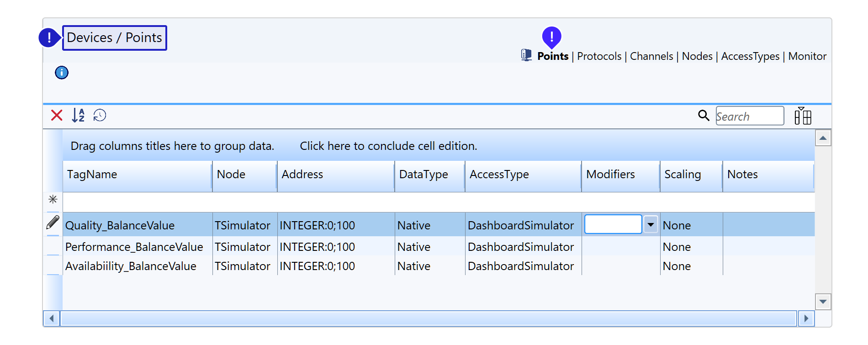
Task: Click the horizontal scrollbar right arrow
Action: pyautogui.click(x=806, y=318)
